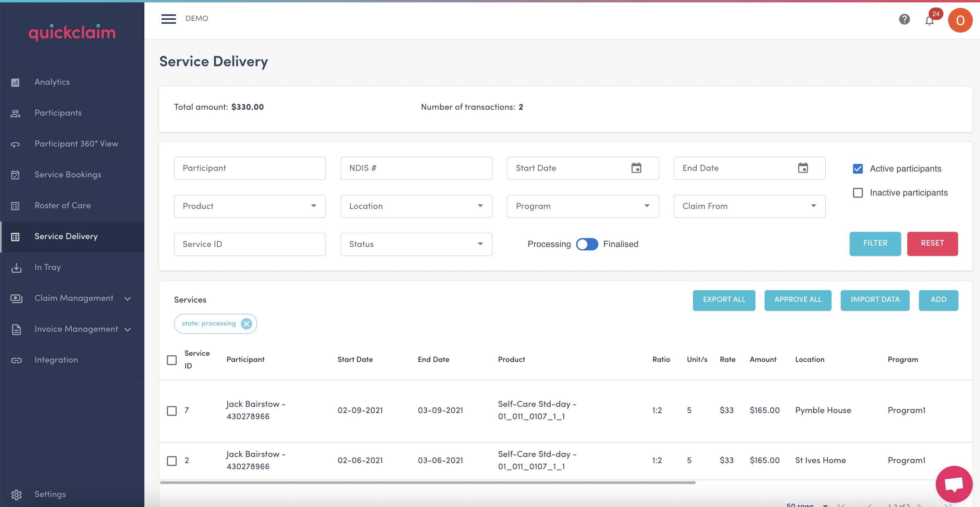Open Roster of Care
This screenshot has width=980, height=507.
click(63, 205)
